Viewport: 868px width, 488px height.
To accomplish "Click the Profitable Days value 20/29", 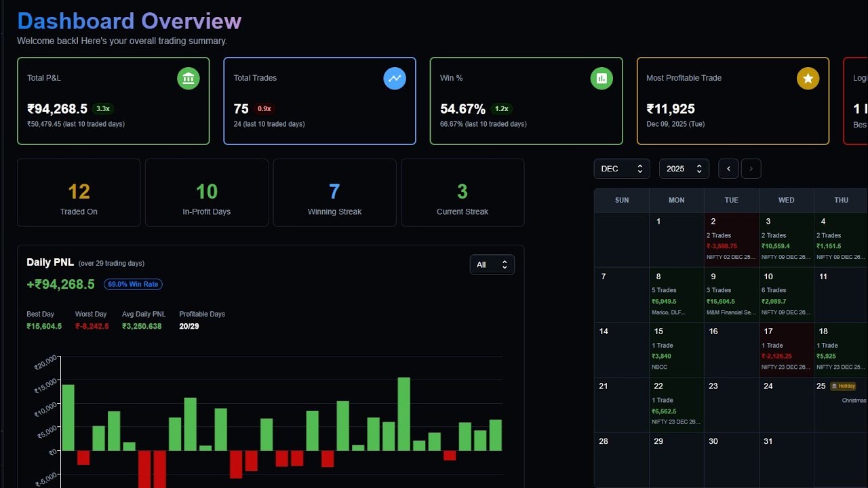I will (189, 326).
